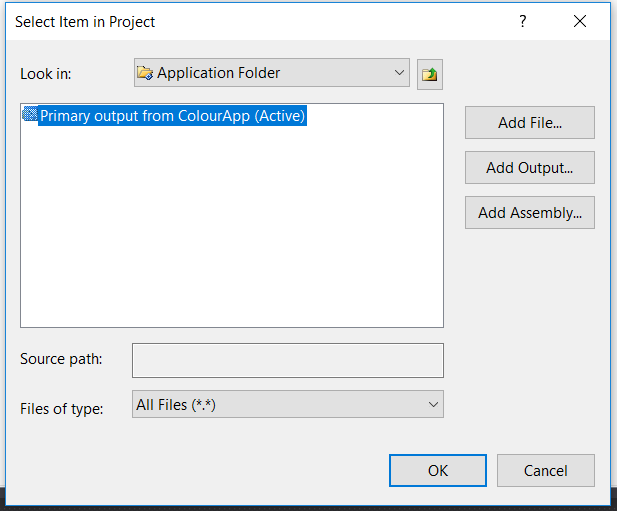The width and height of the screenshot is (617, 511).
Task: Close the Select Item in Project dialog
Action: [x=580, y=21]
